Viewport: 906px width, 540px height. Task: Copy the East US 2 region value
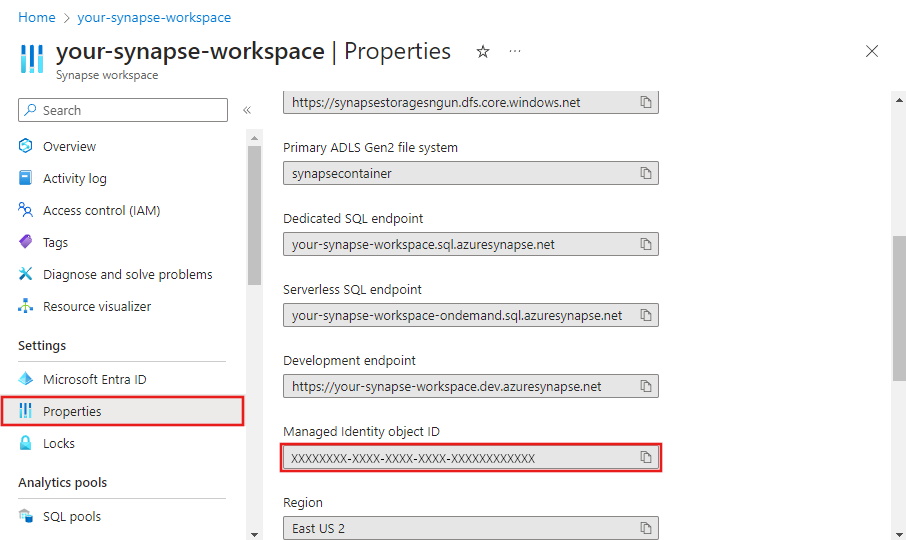point(646,529)
